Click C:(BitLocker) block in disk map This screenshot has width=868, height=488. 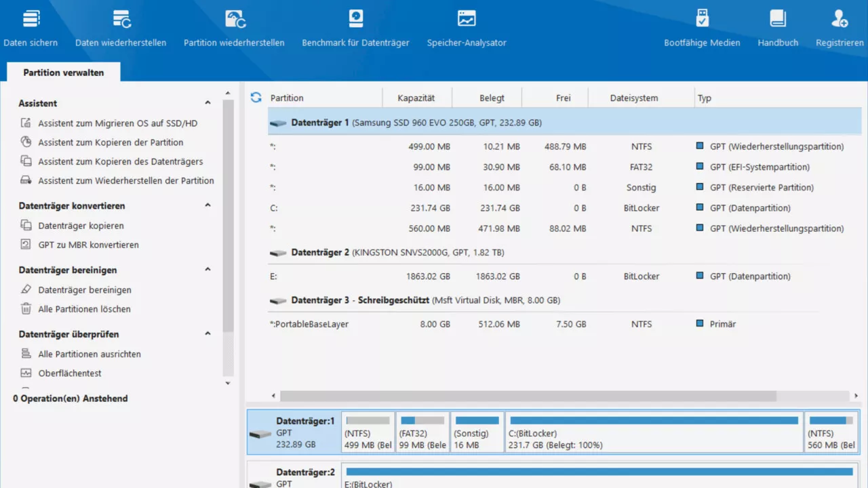pyautogui.click(x=654, y=432)
